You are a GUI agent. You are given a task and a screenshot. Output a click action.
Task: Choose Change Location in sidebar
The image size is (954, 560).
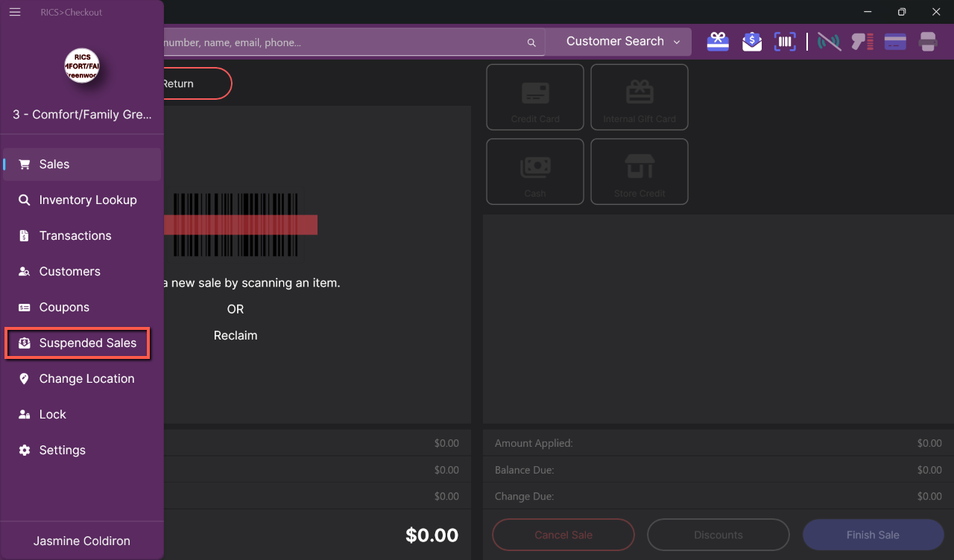[x=82, y=379]
